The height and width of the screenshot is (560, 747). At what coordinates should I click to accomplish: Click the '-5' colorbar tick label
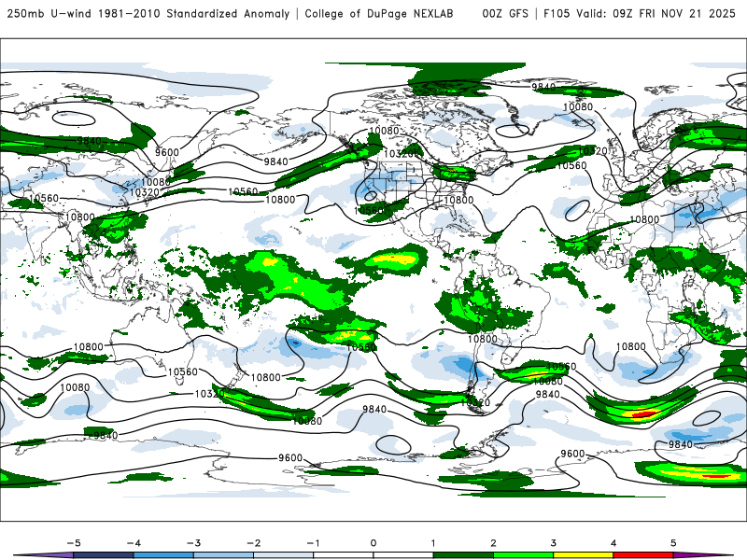74,543
